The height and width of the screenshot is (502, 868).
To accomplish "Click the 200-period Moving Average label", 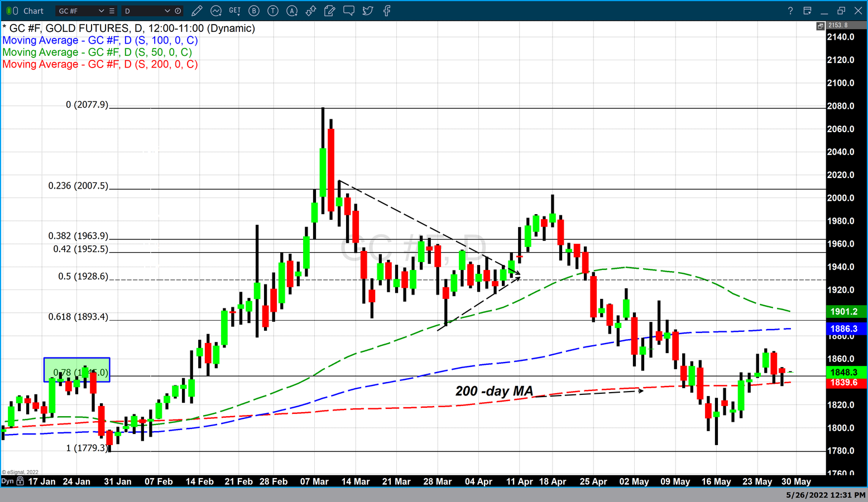I will click(100, 64).
